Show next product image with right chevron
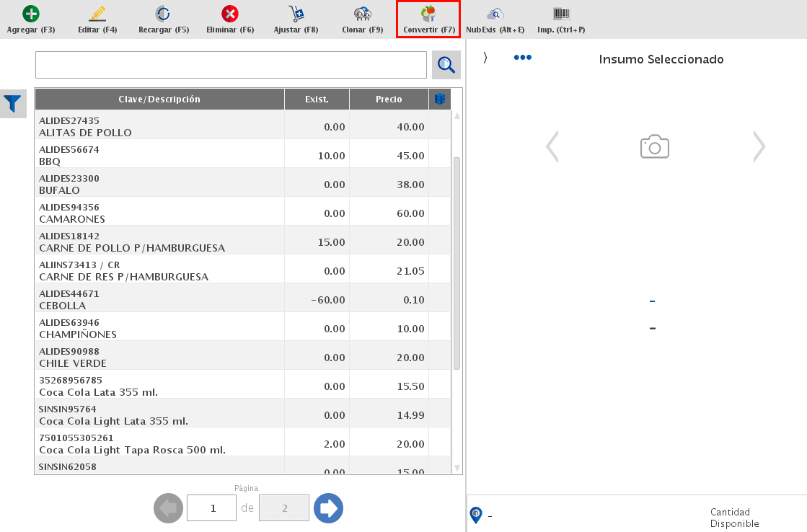Screen dimensions: 807x532 [759, 146]
